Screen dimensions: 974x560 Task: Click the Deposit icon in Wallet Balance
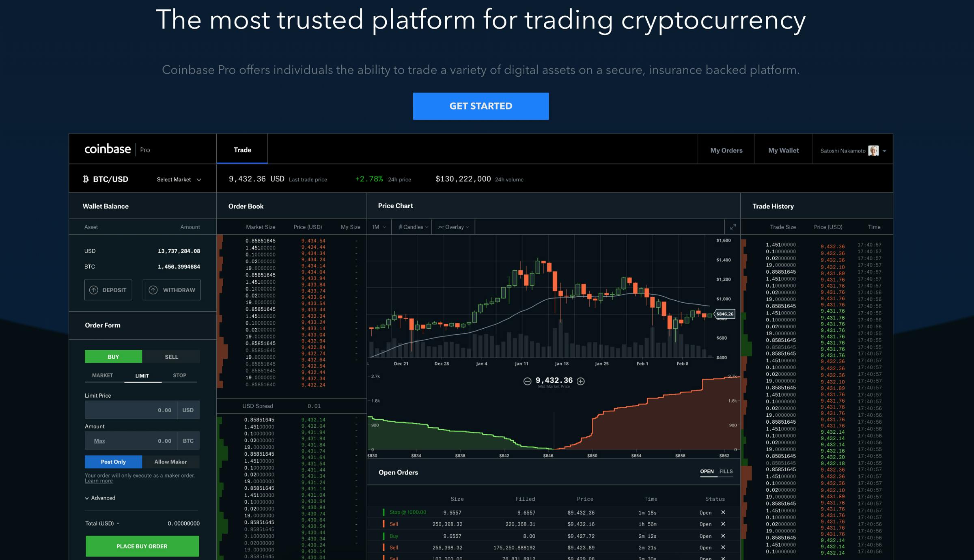pos(93,290)
